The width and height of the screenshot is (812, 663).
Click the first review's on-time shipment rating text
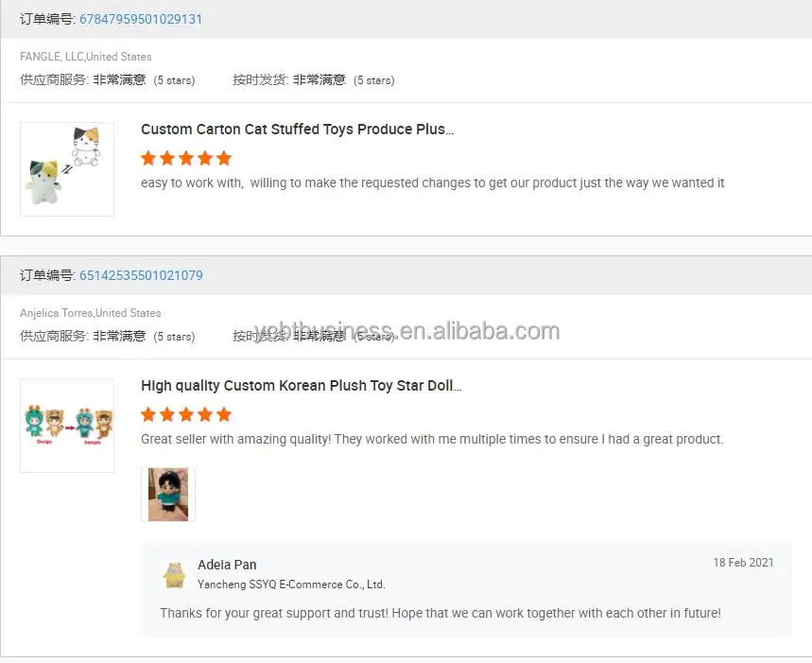point(313,80)
